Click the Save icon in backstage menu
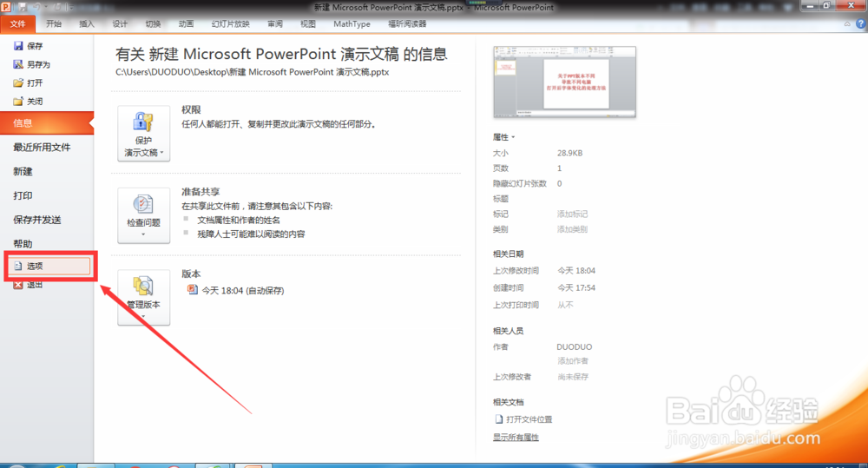Viewport: 868px width, 468px height. (18, 46)
